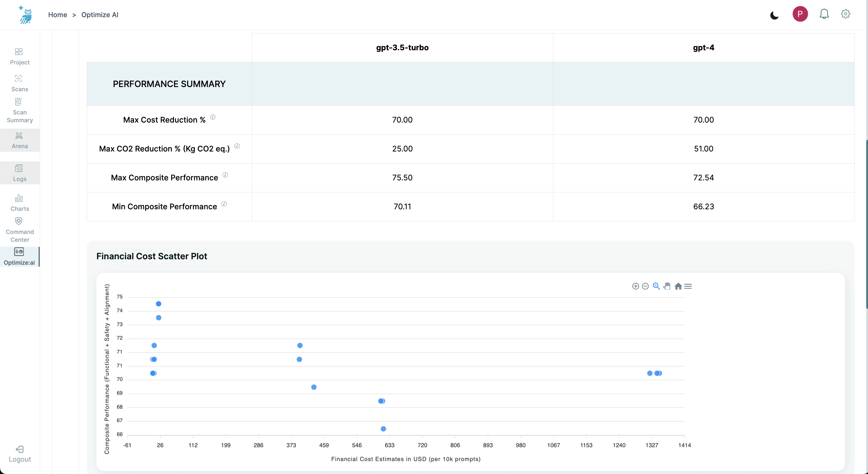This screenshot has width=868, height=474.
Task: Click gpt-3.5-turbo CO2 reduction value 25.00
Action: click(402, 149)
